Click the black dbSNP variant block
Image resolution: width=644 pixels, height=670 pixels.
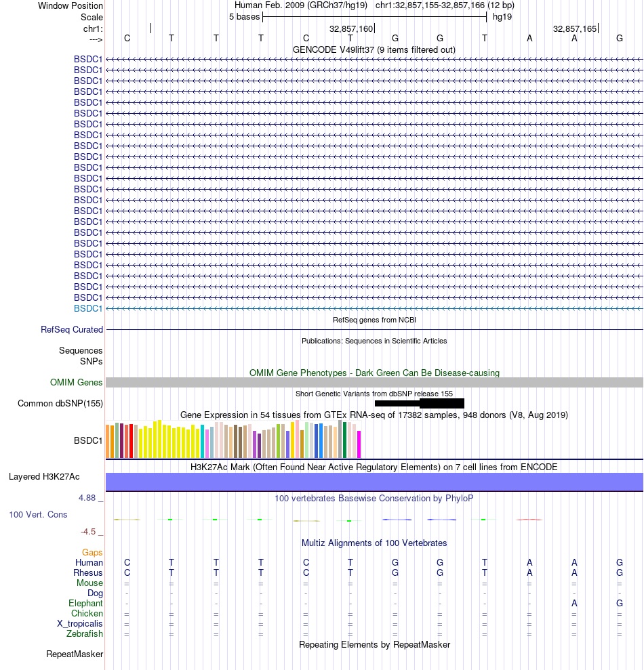[x=420, y=403]
